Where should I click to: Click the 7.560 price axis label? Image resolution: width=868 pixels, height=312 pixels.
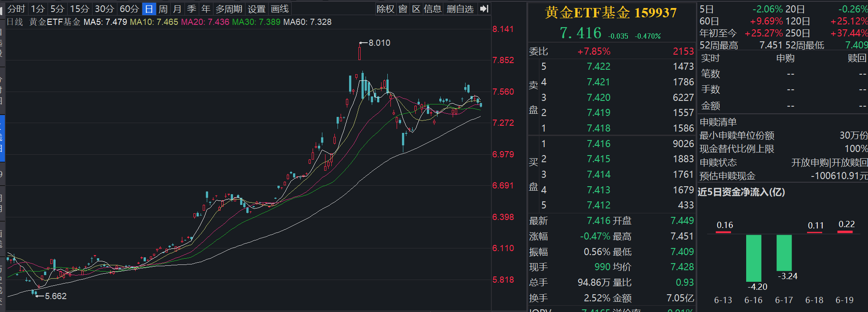(503, 92)
